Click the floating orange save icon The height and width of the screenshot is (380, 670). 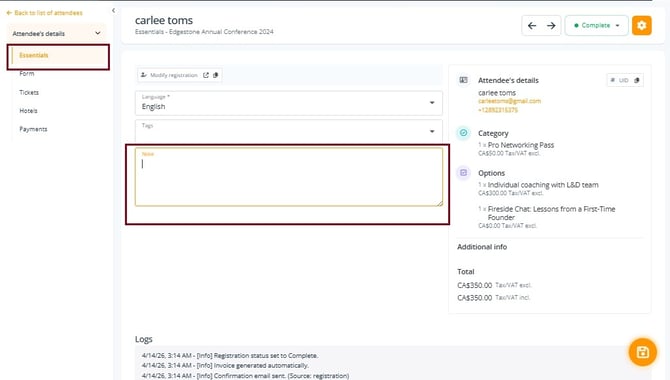pos(642,352)
